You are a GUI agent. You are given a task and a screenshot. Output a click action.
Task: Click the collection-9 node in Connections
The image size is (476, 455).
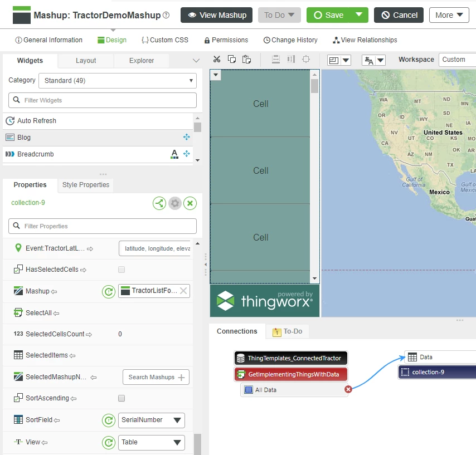click(x=437, y=372)
